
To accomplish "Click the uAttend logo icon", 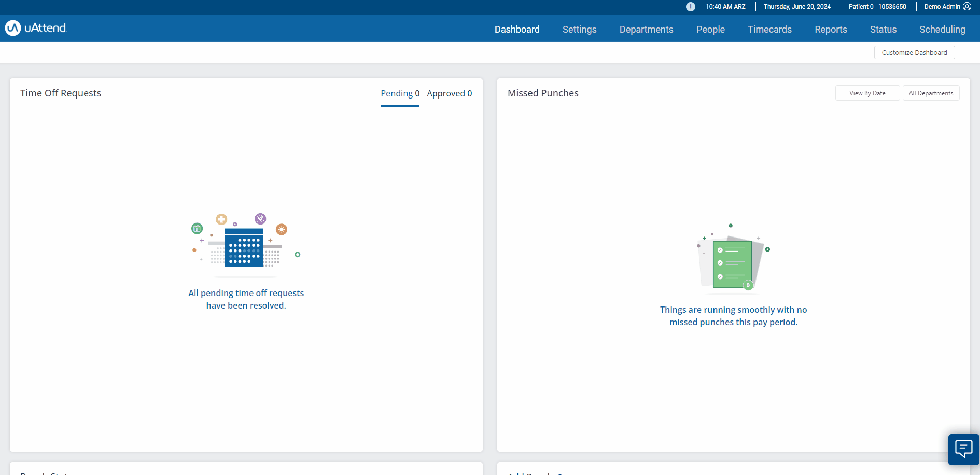I will point(13,28).
